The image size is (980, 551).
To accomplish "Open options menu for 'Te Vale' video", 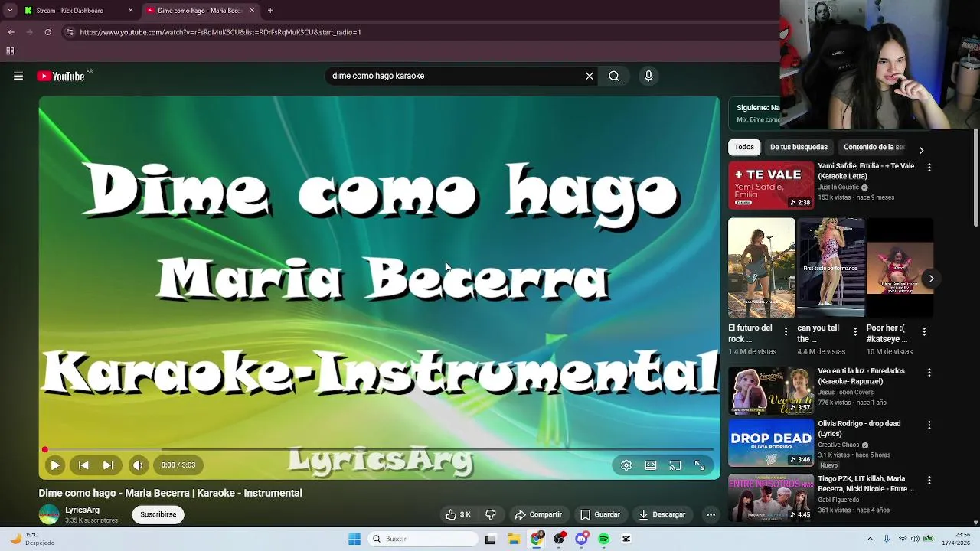I will click(x=929, y=167).
